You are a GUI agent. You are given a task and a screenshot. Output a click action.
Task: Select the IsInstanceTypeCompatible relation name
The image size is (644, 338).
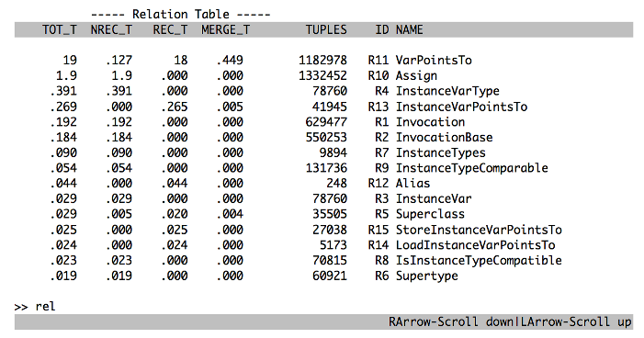tap(479, 261)
